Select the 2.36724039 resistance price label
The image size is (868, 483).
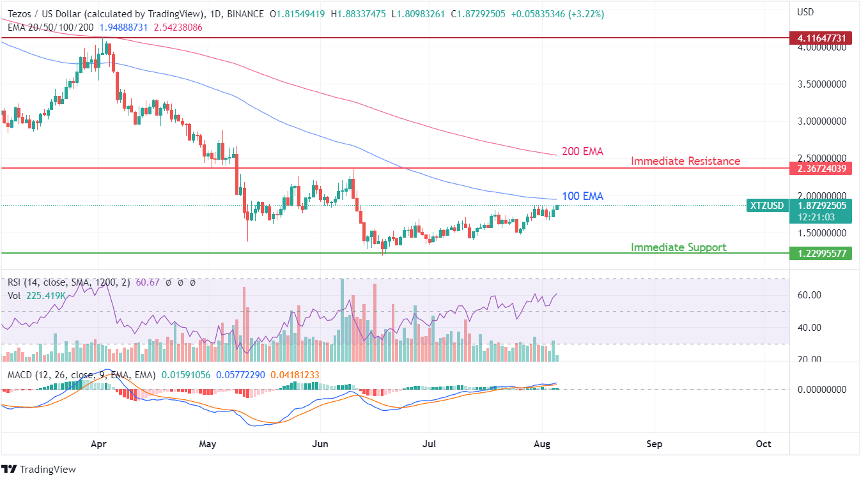point(821,168)
